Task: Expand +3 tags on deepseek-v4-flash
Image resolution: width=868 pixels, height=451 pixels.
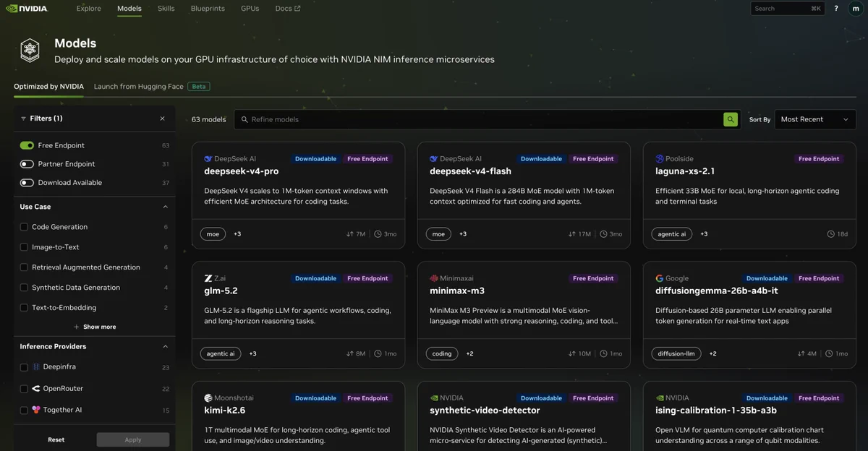Action: (463, 234)
